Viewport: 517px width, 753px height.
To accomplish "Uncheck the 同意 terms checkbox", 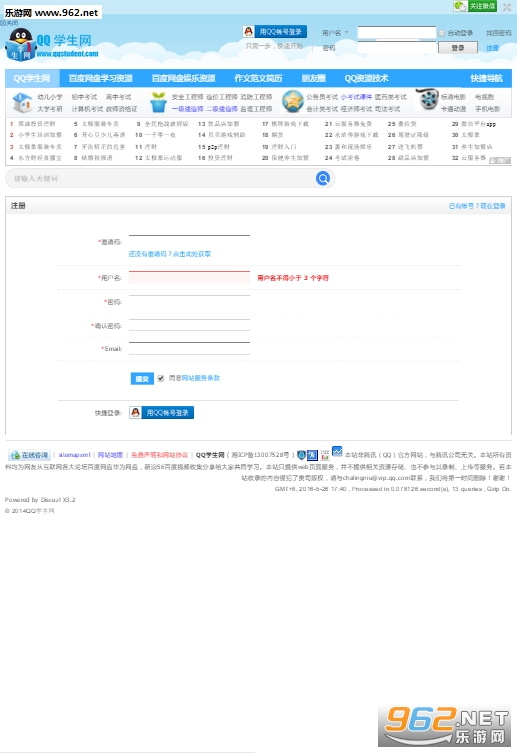I will 161,378.
